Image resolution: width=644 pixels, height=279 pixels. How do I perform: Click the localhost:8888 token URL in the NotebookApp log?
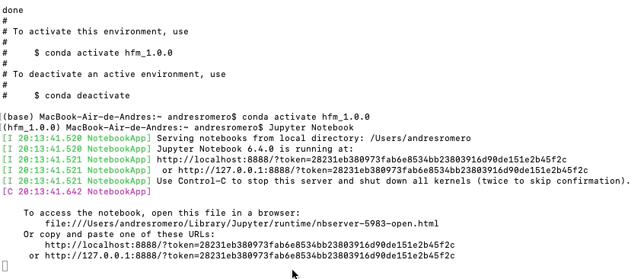point(362,159)
